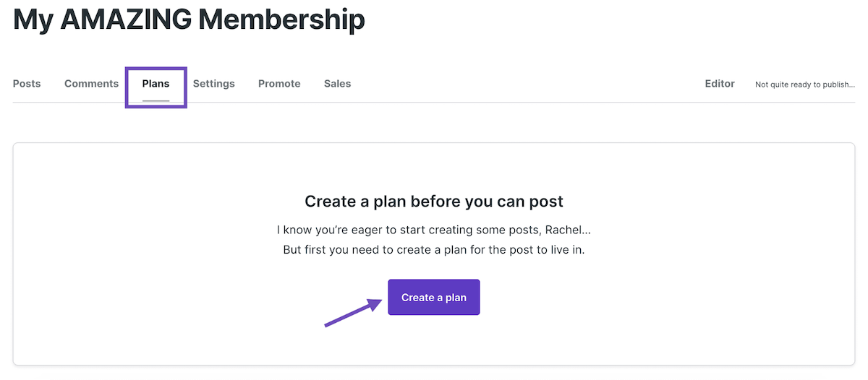Click the My AMAZING Membership title
This screenshot has height=380, width=868.
189,19
